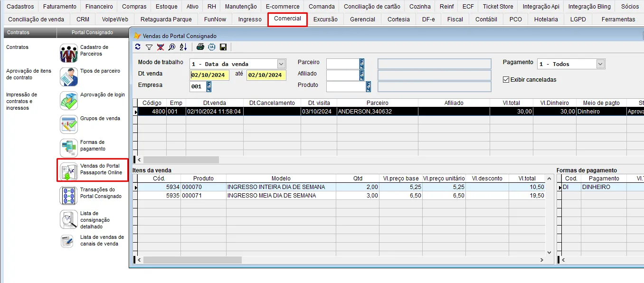
Task: Print using the printer icon
Action: [200, 47]
